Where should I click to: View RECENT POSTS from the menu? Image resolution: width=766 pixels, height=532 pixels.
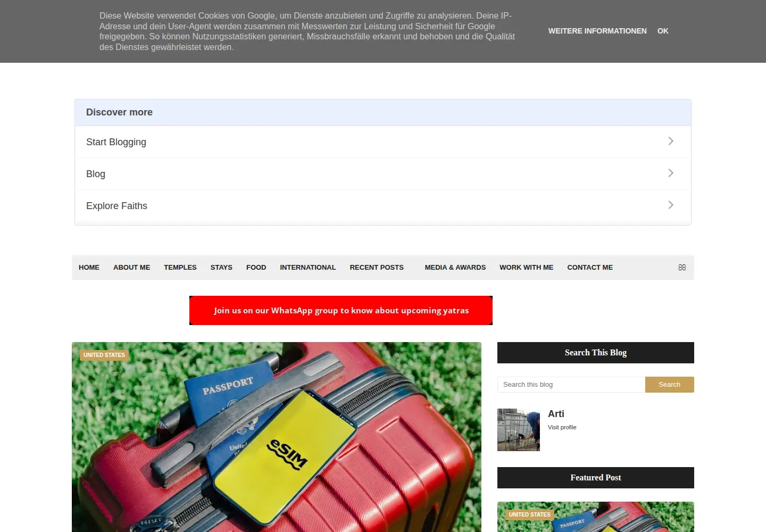point(377,268)
